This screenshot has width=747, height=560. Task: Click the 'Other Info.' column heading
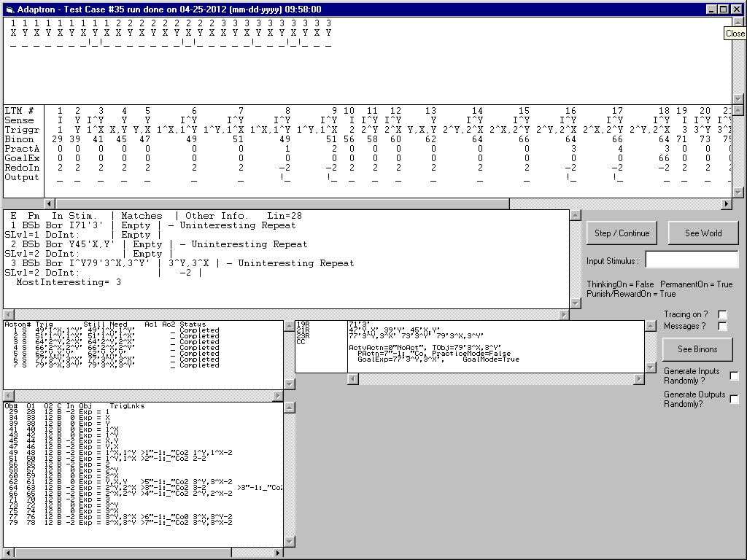[x=217, y=216]
